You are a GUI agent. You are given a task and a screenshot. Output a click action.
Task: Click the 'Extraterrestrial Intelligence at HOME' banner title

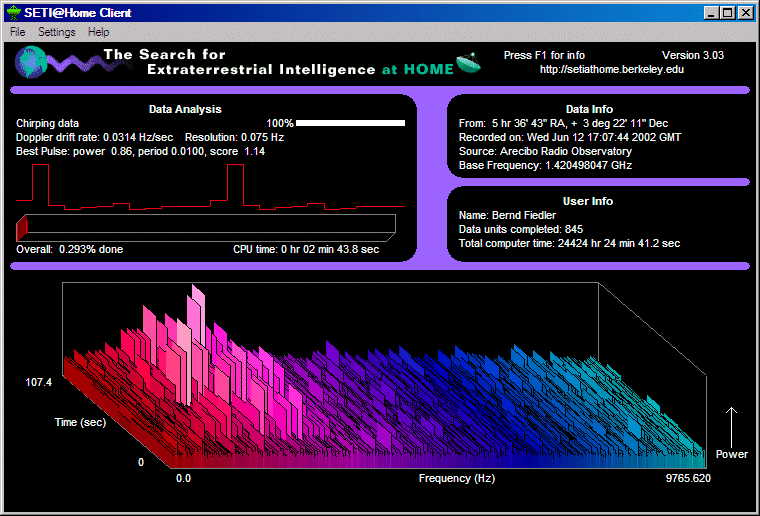click(x=301, y=70)
